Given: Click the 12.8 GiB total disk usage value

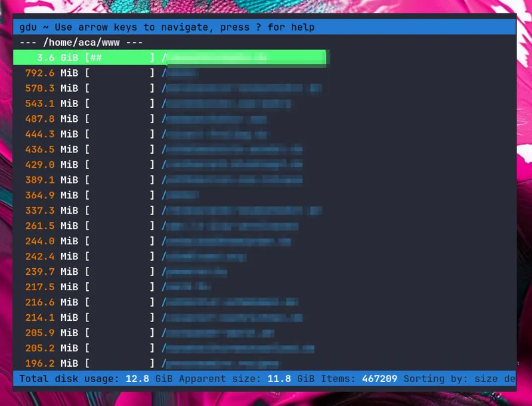Looking at the screenshot, I should point(138,378).
